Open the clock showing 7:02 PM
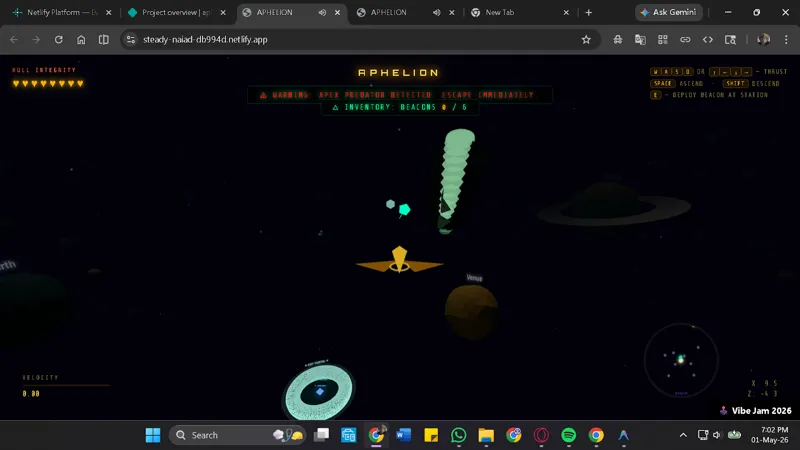Viewport: 800px width, 450px height. [770, 435]
